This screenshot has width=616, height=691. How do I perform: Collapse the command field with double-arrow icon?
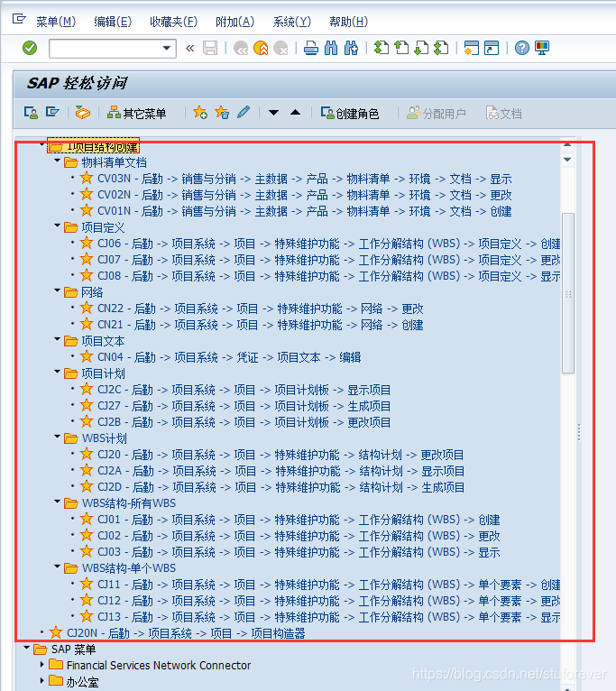pyautogui.click(x=190, y=48)
